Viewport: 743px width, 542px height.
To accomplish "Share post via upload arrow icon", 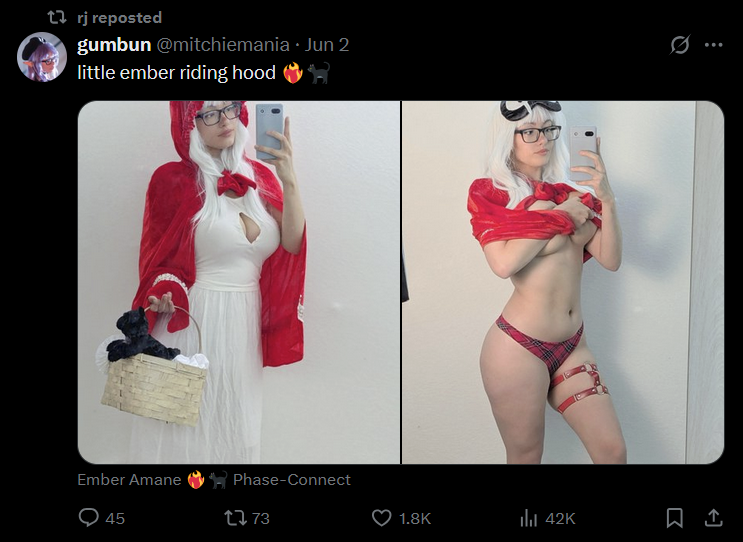I will point(713,518).
